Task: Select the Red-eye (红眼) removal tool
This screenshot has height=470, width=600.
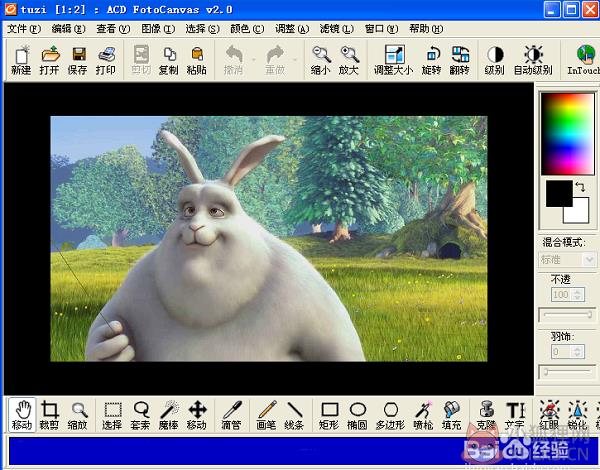Action: [549, 416]
